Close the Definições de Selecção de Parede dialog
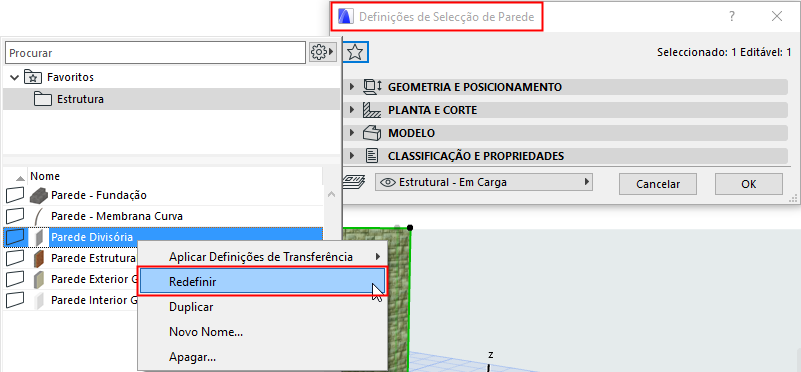The height and width of the screenshot is (372, 801). tap(777, 16)
